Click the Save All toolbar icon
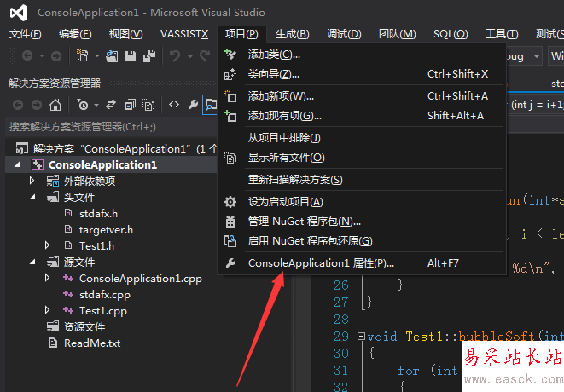This screenshot has height=392, width=564. [149, 55]
